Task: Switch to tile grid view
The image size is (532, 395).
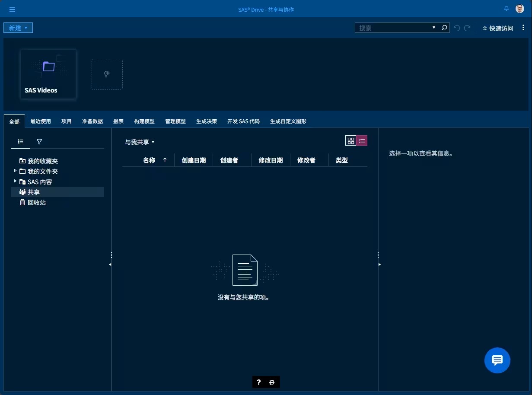Action: point(351,140)
